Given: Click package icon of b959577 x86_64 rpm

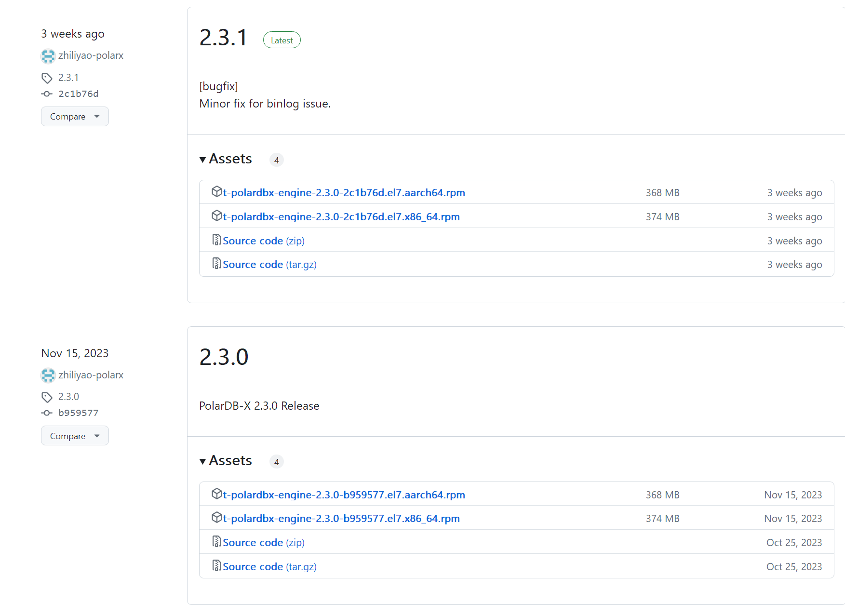Looking at the screenshot, I should pos(217,518).
